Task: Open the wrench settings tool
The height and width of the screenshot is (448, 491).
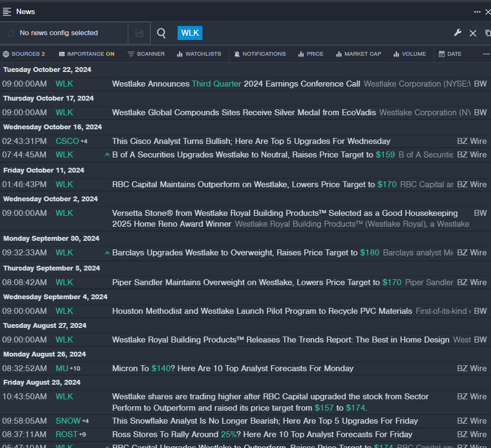Action: 457,33
